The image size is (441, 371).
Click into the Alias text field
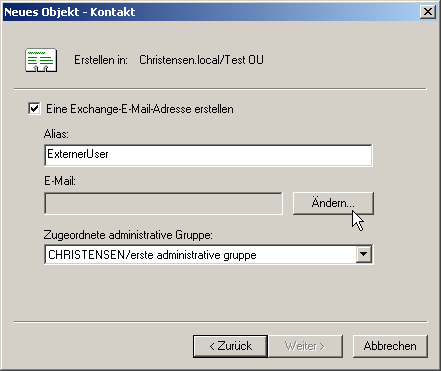coord(208,155)
